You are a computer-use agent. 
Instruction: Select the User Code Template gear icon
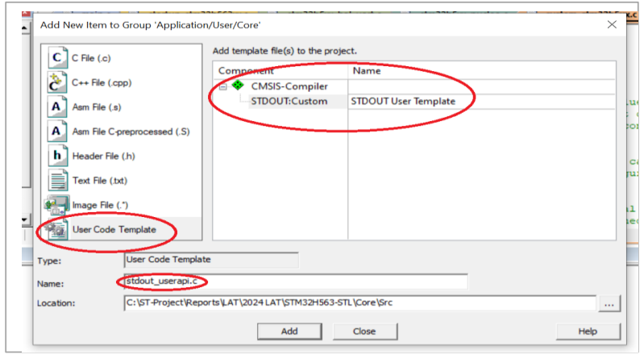pos(56,229)
